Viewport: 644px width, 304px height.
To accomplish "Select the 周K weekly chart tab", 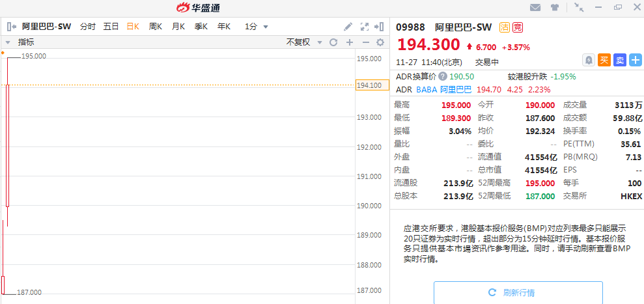I will click(155, 27).
